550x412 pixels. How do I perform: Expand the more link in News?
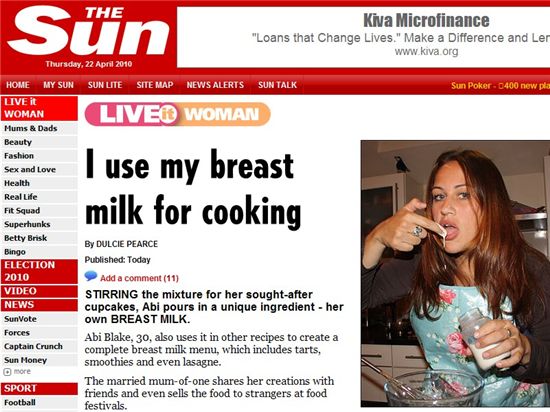point(18,372)
